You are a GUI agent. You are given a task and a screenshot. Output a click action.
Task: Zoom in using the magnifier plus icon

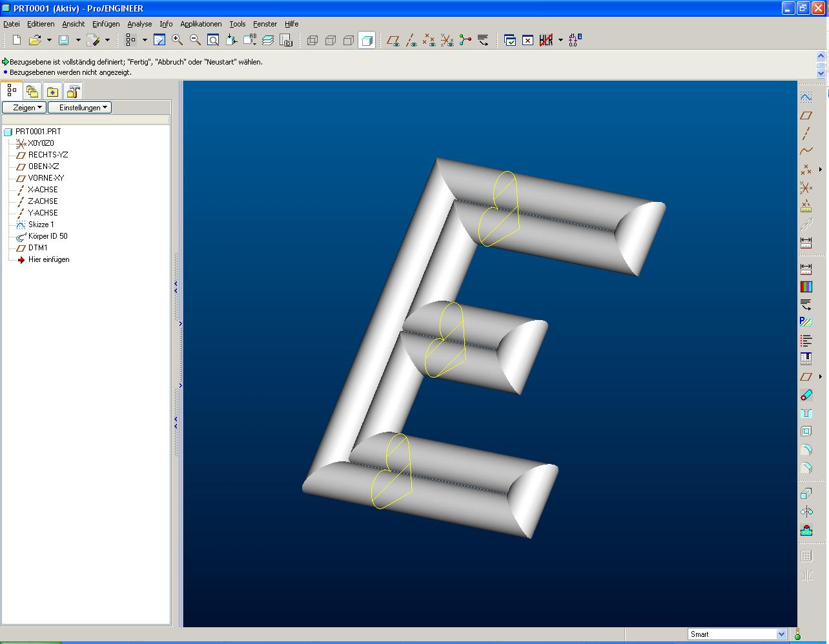pyautogui.click(x=178, y=40)
